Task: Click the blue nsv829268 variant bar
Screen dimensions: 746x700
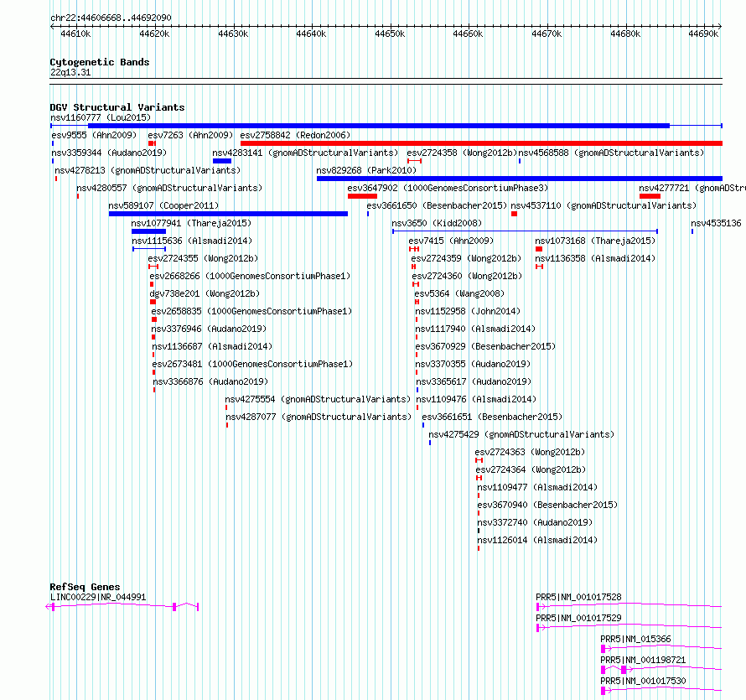Action: 520,179
